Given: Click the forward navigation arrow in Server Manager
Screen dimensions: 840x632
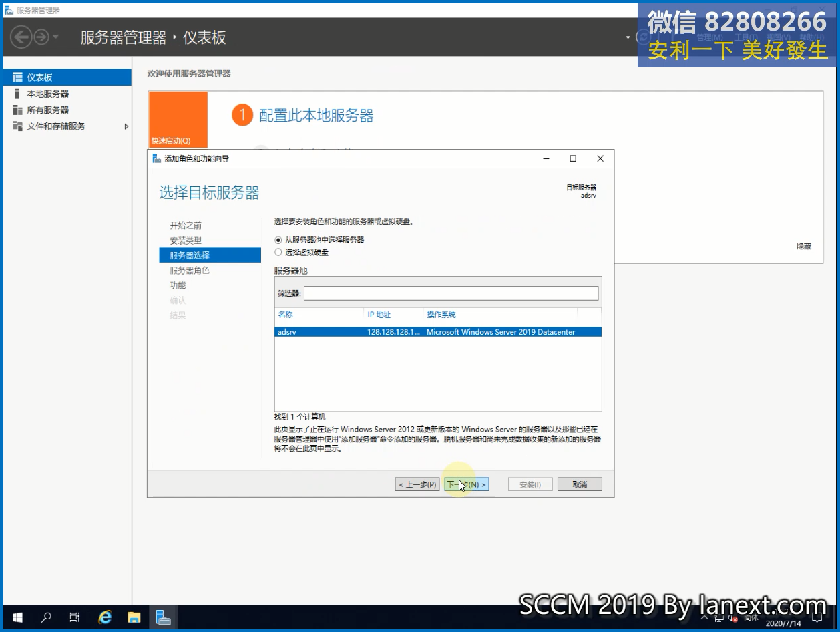Looking at the screenshot, I should coord(41,37).
